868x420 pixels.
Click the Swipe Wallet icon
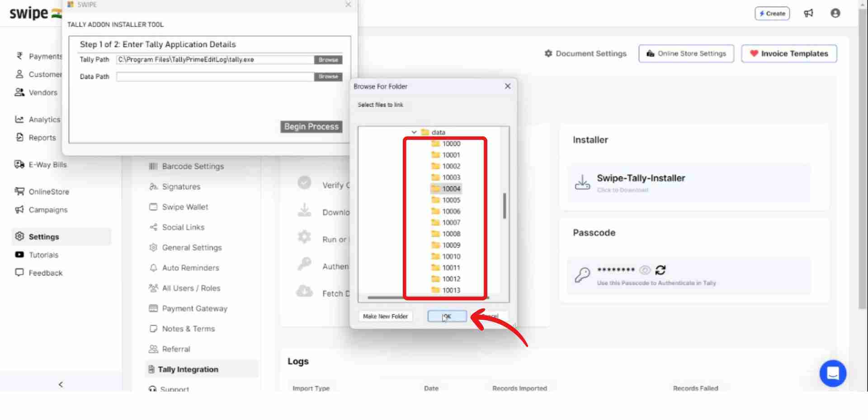[x=153, y=207]
